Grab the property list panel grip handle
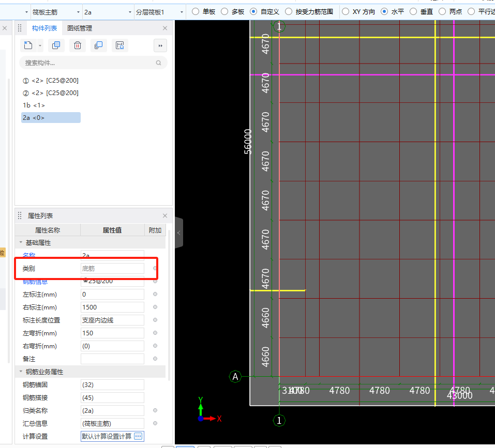The width and height of the screenshot is (495, 448). tap(20, 215)
